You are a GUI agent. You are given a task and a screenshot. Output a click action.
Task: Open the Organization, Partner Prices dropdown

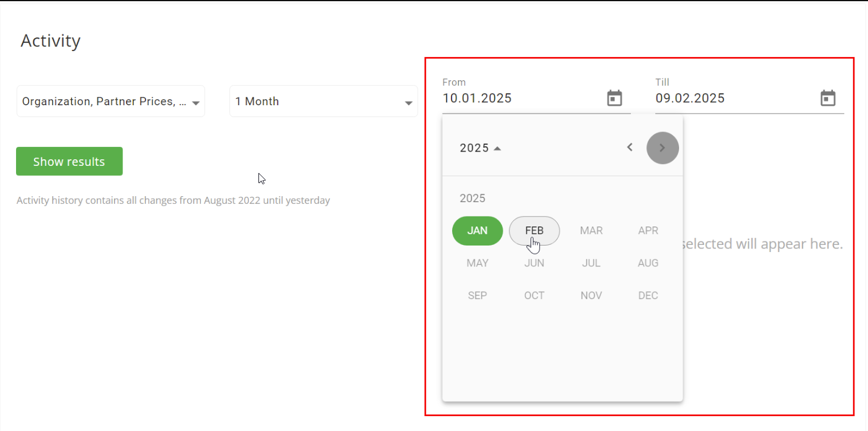coord(111,101)
